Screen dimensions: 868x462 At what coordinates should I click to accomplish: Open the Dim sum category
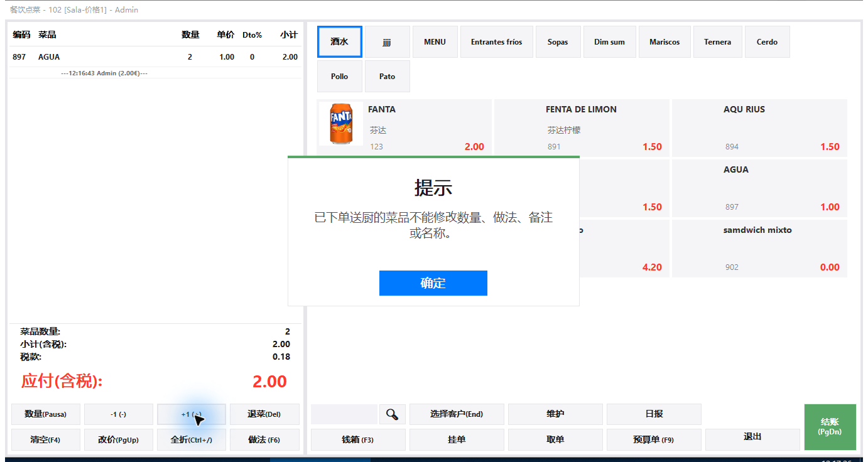pyautogui.click(x=610, y=42)
